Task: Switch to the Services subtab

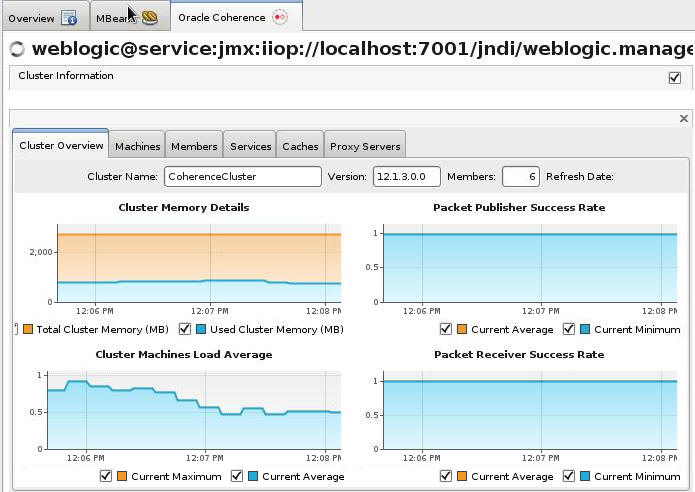Action: pos(250,146)
